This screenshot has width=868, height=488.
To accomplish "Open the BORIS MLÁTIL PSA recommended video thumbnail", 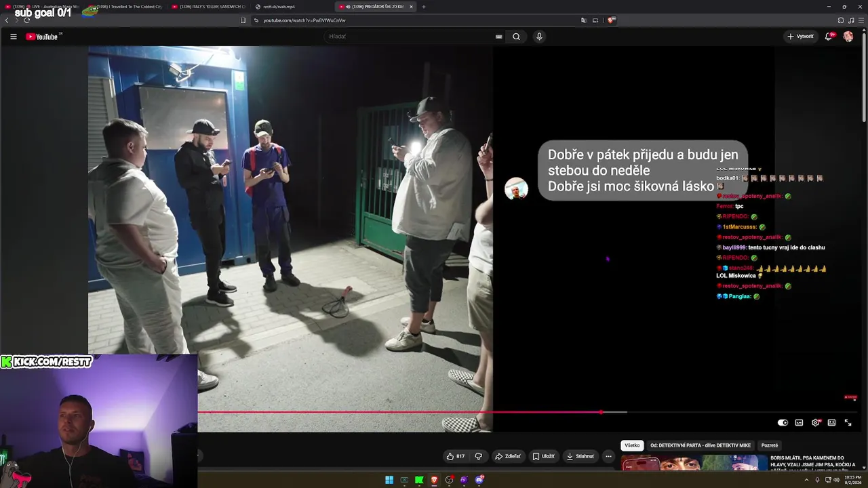I will (x=694, y=464).
